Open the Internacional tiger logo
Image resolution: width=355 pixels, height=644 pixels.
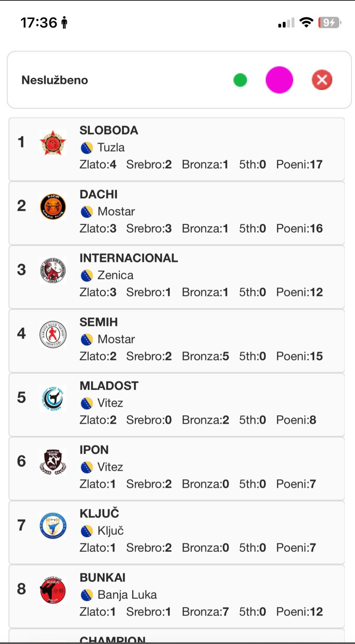pyautogui.click(x=53, y=270)
